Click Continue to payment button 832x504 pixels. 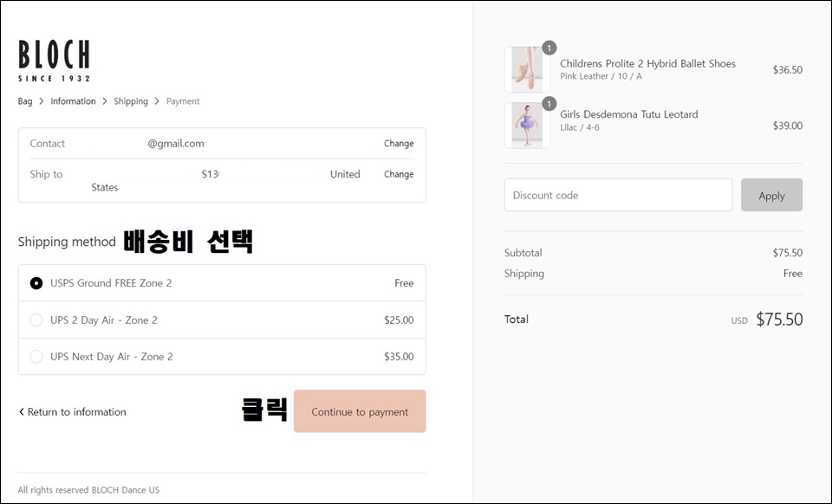pyautogui.click(x=360, y=411)
